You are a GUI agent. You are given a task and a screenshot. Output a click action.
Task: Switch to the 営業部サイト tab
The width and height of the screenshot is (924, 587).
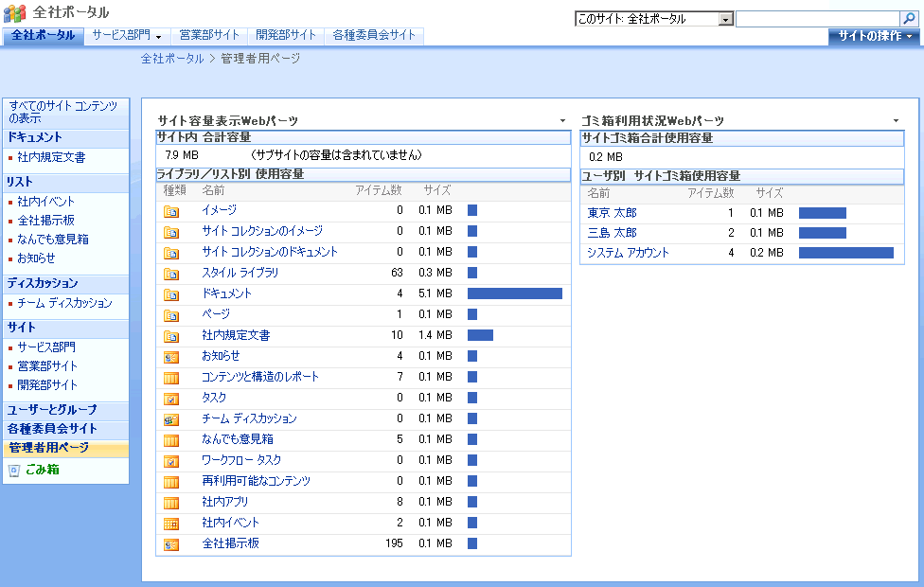click(x=209, y=36)
